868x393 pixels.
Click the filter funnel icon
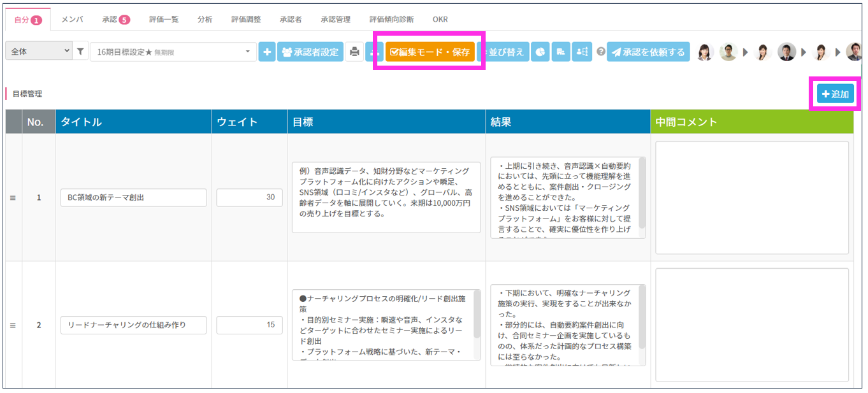click(x=81, y=52)
